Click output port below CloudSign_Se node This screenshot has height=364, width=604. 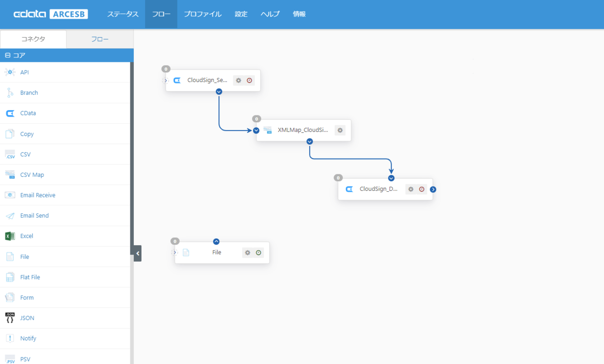click(x=219, y=92)
